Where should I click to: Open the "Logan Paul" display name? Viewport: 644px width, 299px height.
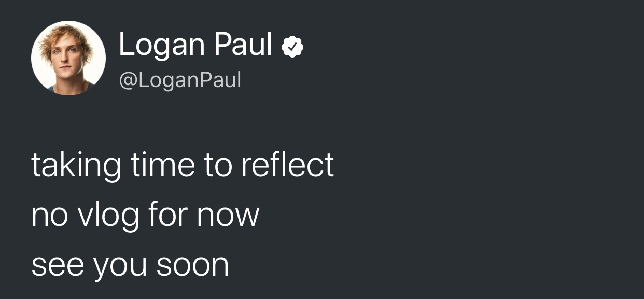click(x=195, y=46)
